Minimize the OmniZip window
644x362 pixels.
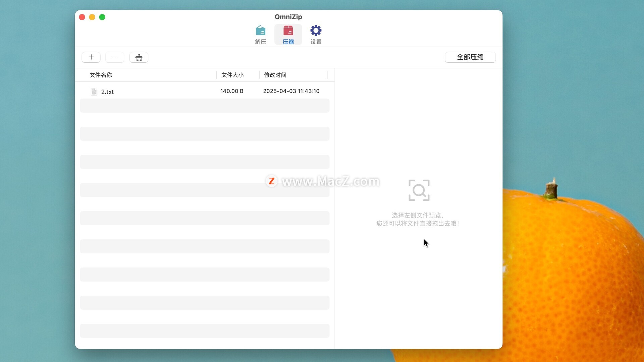click(x=92, y=17)
